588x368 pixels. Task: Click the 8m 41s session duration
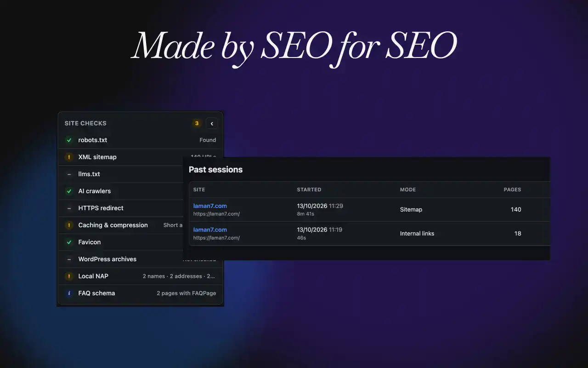click(x=305, y=214)
